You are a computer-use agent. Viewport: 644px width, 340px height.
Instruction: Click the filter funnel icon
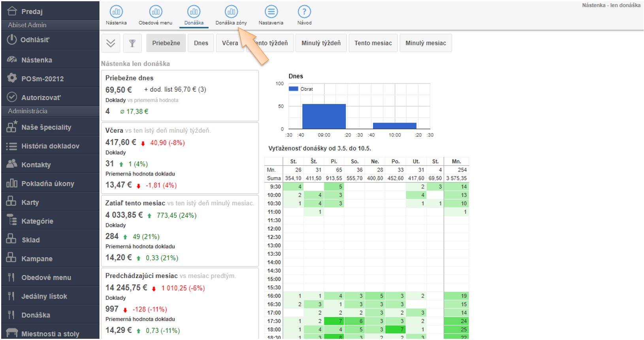tap(132, 43)
